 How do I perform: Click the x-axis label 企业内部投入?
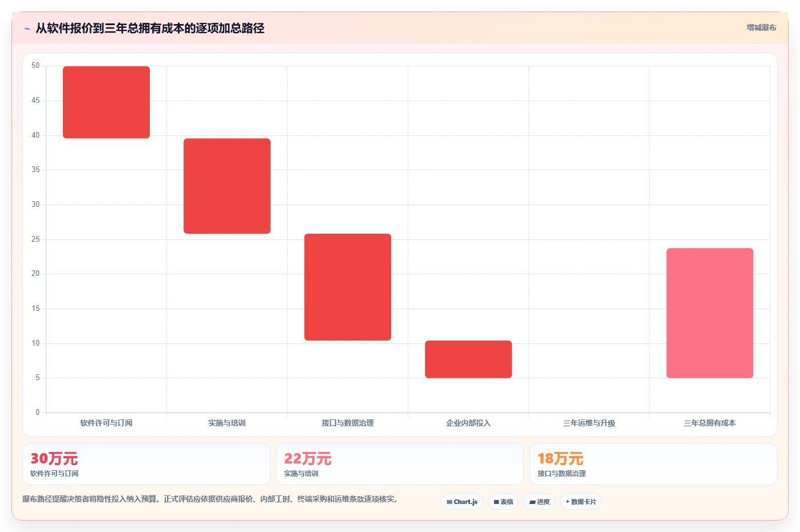(x=468, y=423)
